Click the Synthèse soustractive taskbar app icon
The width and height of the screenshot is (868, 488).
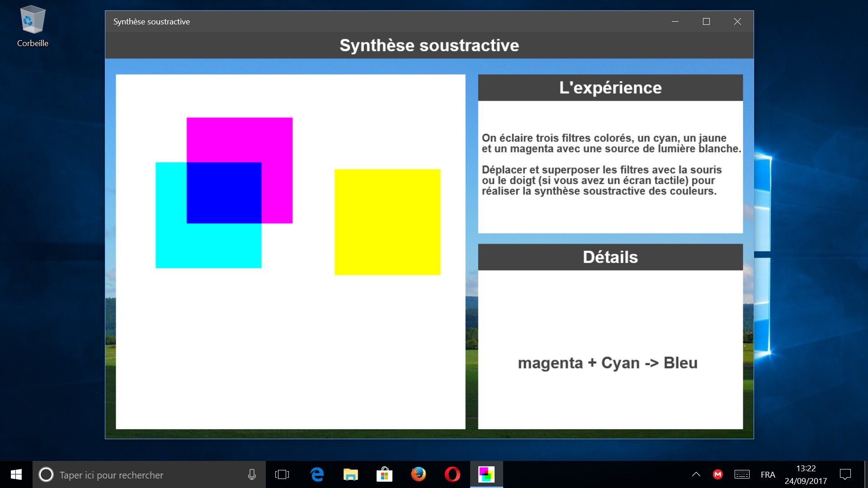pyautogui.click(x=486, y=474)
